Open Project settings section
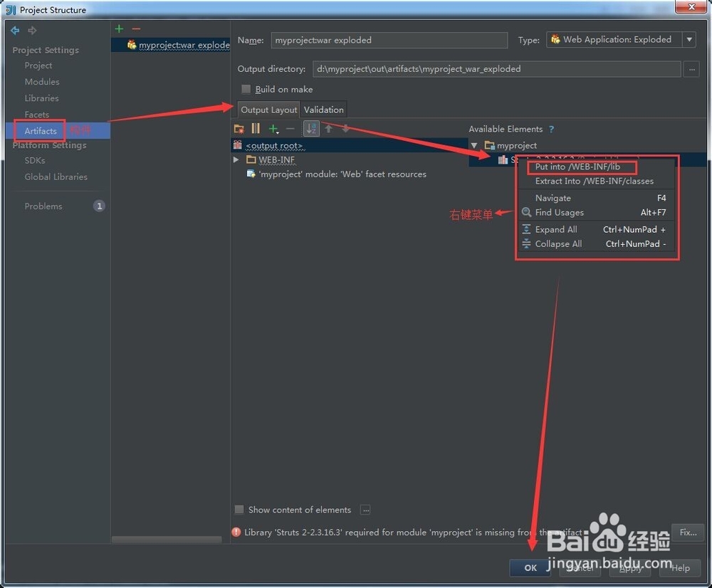Image resolution: width=712 pixels, height=588 pixels. [38, 65]
